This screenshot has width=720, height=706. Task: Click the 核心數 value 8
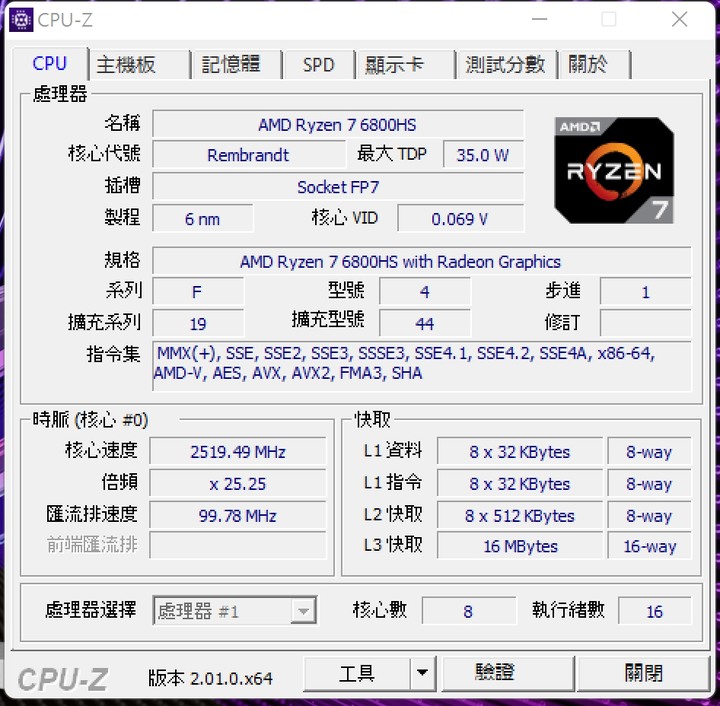click(468, 611)
